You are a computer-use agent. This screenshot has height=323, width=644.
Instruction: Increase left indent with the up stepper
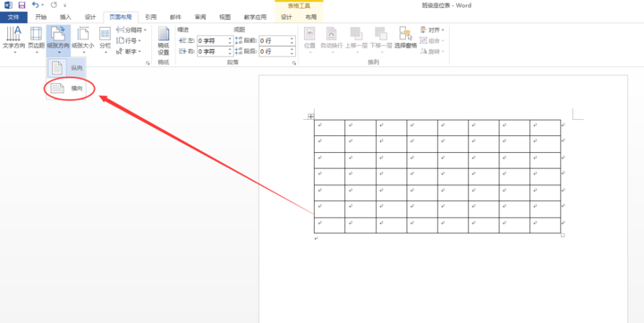point(231,38)
